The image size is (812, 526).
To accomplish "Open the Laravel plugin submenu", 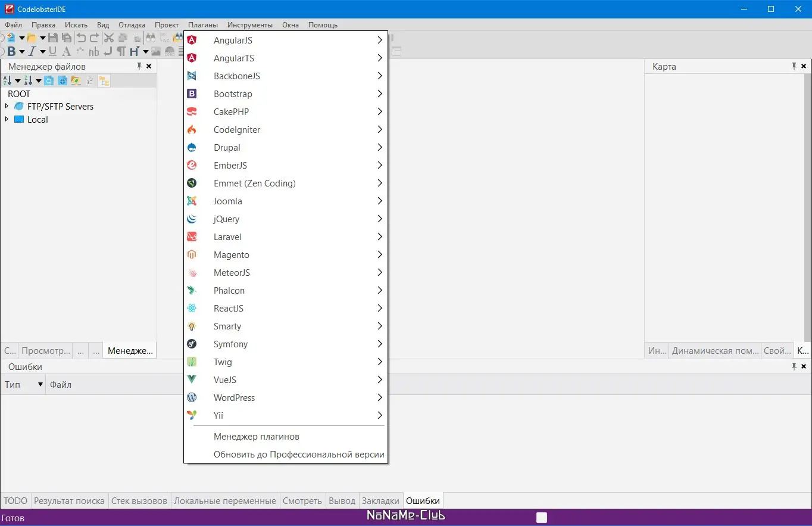I will [x=286, y=237].
